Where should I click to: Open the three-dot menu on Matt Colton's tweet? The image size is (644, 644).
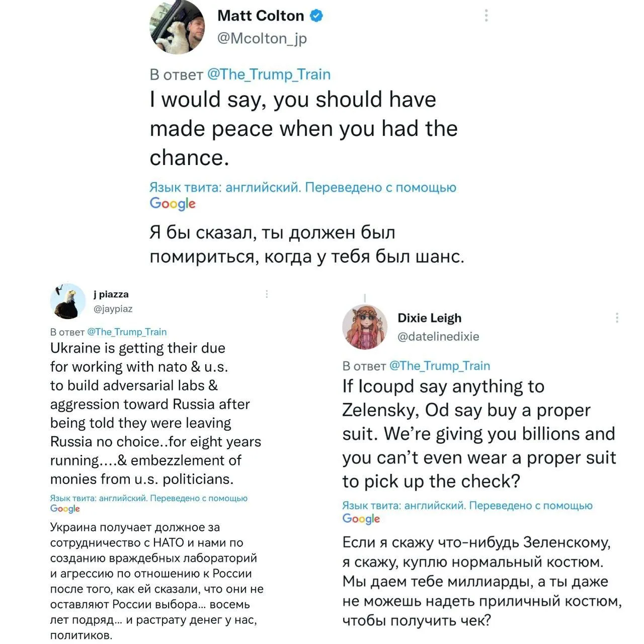click(486, 16)
